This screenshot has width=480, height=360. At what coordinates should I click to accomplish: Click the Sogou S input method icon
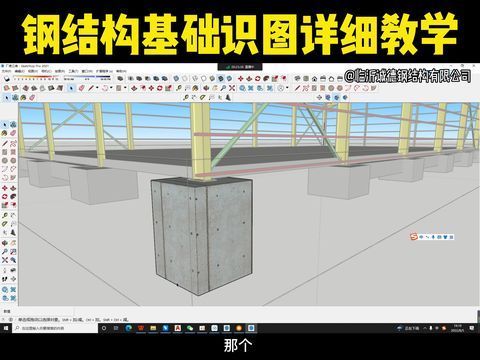(414, 237)
